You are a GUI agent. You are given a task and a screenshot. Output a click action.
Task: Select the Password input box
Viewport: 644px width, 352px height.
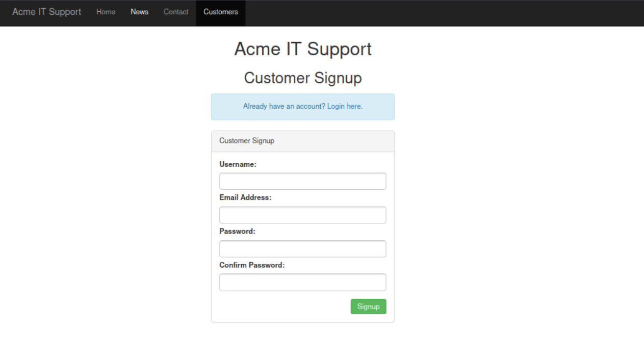pyautogui.click(x=302, y=248)
